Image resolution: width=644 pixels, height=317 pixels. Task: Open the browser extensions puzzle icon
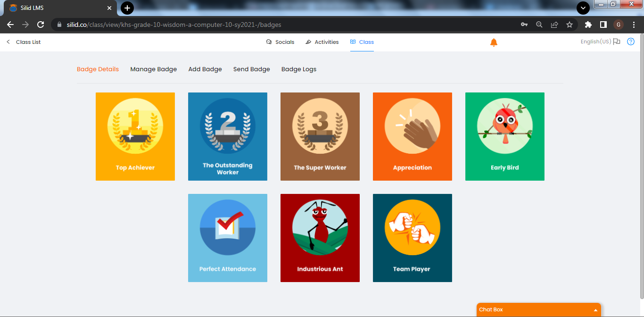(x=588, y=25)
